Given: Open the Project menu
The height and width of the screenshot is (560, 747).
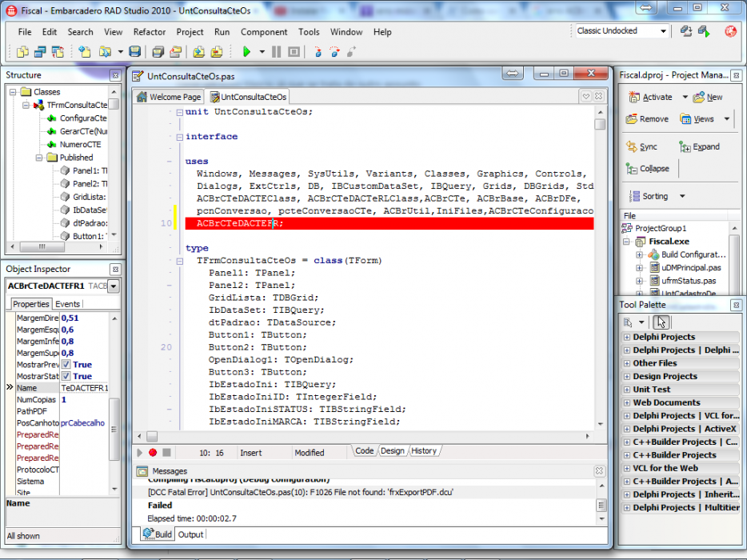Looking at the screenshot, I should click(190, 32).
